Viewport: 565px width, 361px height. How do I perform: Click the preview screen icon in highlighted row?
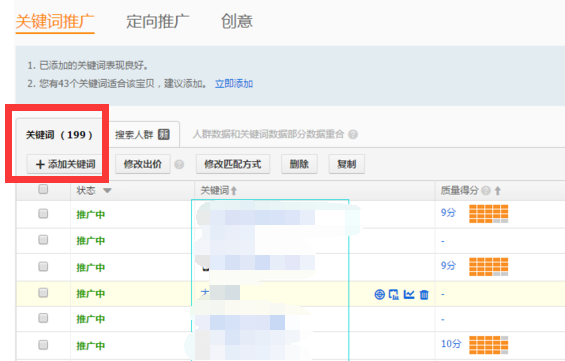[x=394, y=294]
